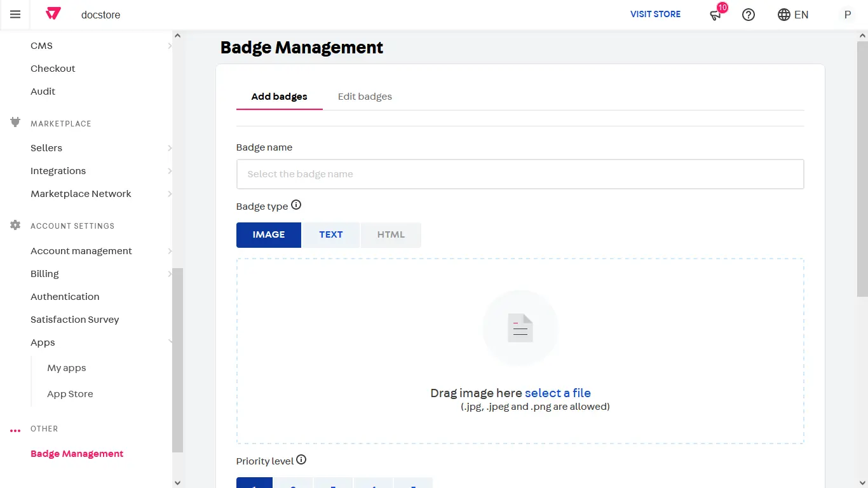Viewport: 868px width, 488px height.
Task: Click the Priority level info icon
Action: coord(301,460)
